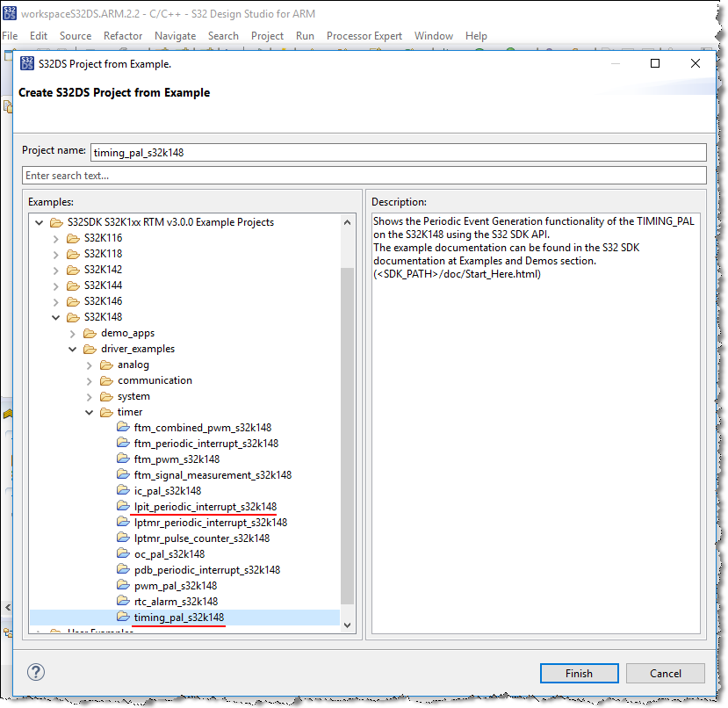Expand the S32K116 folder
The height and width of the screenshot is (708, 728).
point(56,239)
